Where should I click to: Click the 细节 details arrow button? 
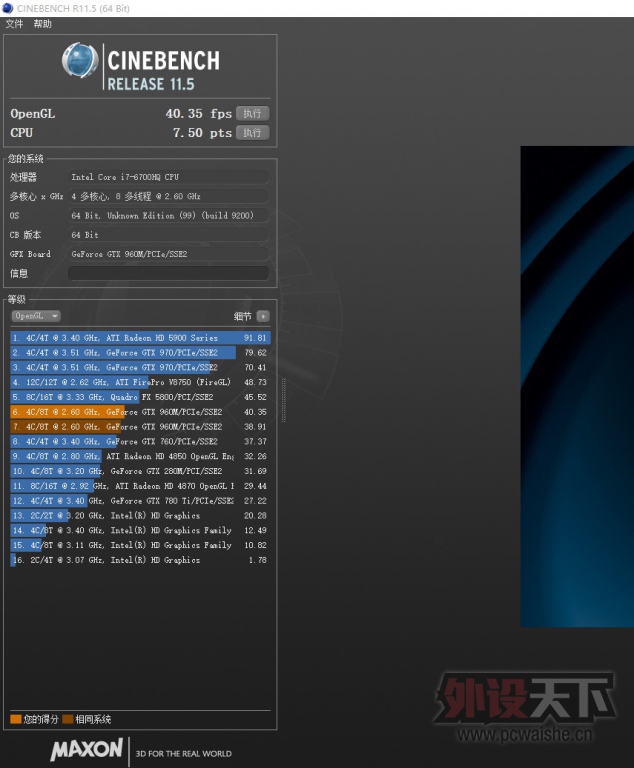(x=263, y=316)
